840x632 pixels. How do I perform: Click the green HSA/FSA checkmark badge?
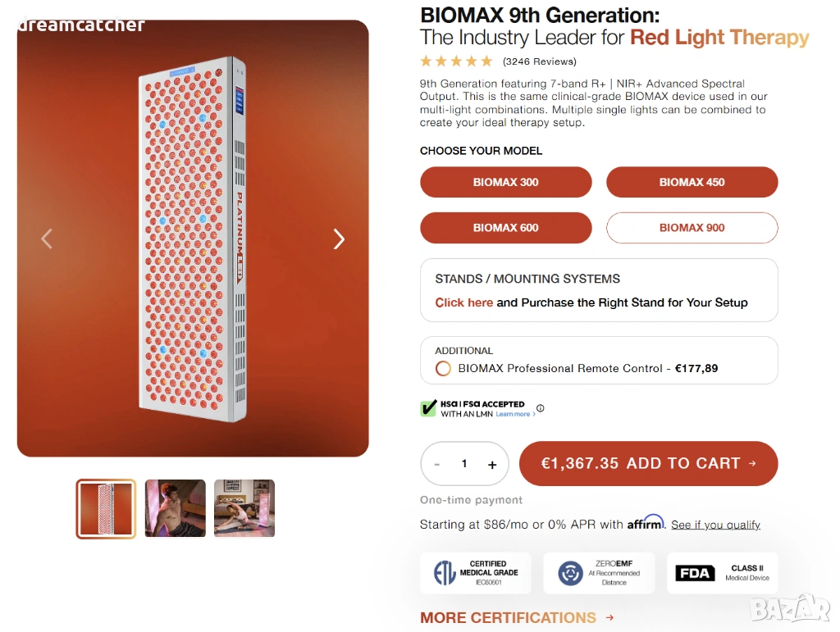click(x=428, y=408)
